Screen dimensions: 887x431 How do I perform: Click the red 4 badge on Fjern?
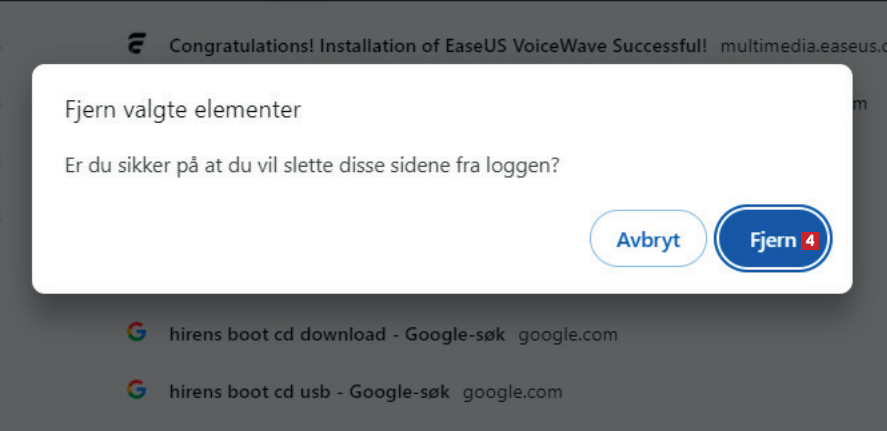[x=810, y=240]
